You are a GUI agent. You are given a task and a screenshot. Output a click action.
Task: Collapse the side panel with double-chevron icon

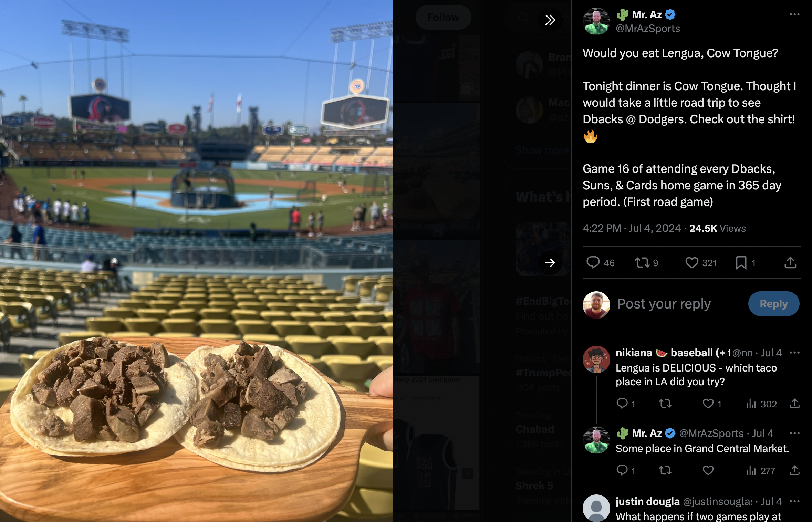pyautogui.click(x=550, y=20)
